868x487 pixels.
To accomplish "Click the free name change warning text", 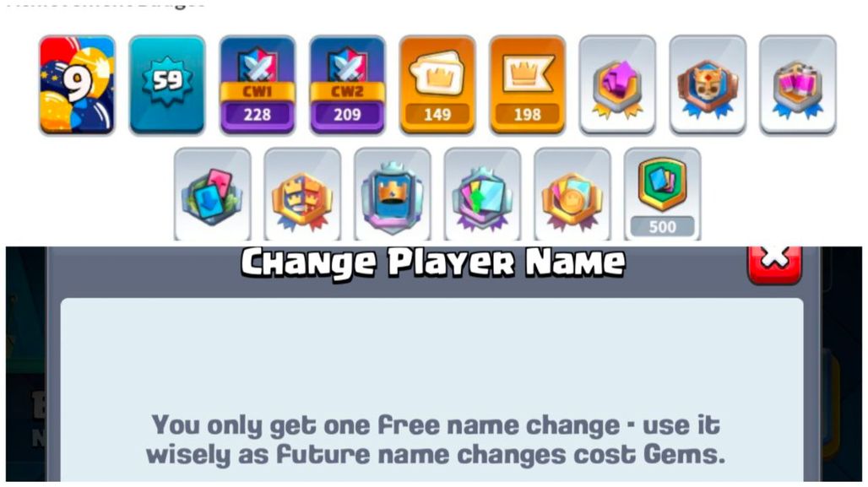I will [x=436, y=440].
